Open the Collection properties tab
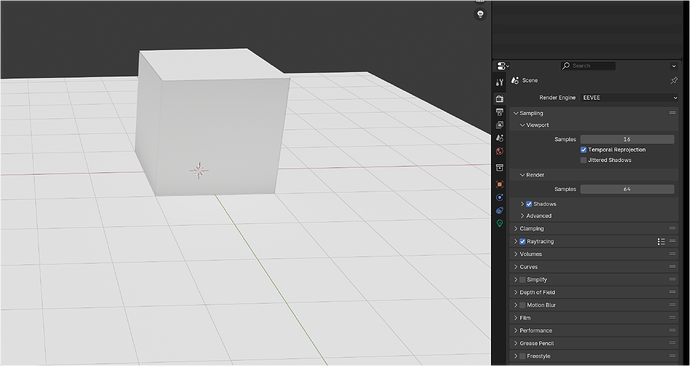The height and width of the screenshot is (366, 690). point(499,168)
